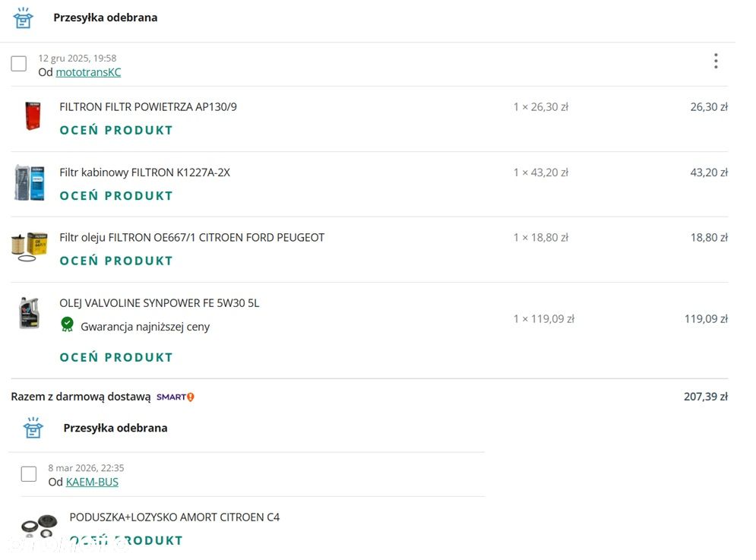Click the second parcel received box icon
Screen dimensions: 756x560
(x=33, y=428)
